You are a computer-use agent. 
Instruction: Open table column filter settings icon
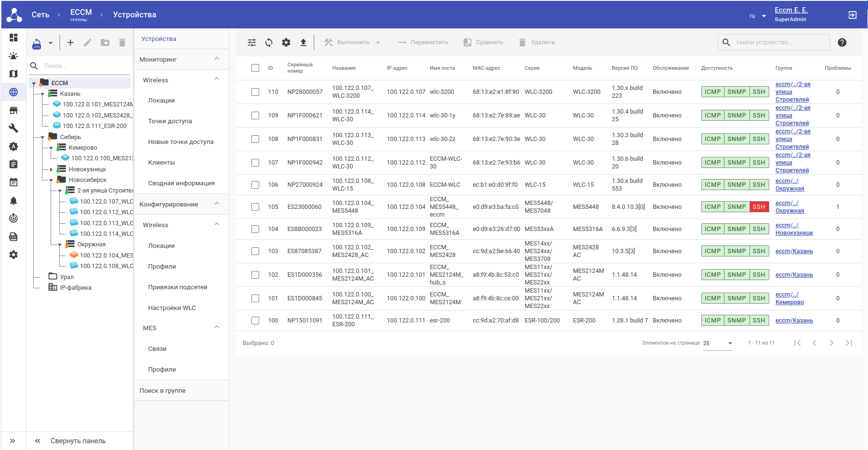click(252, 42)
